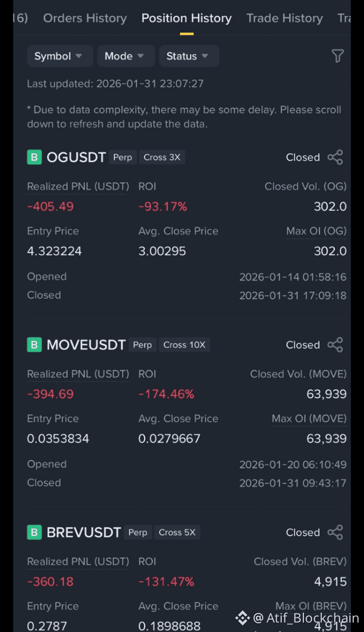Open the MOVEUSDT pair name

coord(86,344)
